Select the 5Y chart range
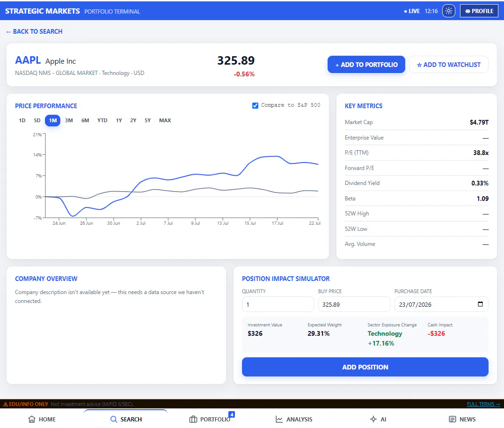The width and height of the screenshot is (504, 428). (147, 120)
